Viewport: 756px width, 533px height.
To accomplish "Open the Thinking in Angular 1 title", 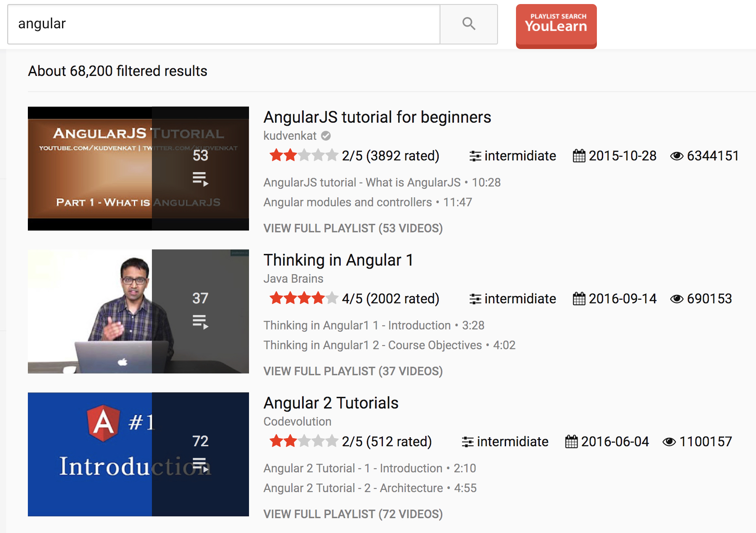I will [338, 260].
